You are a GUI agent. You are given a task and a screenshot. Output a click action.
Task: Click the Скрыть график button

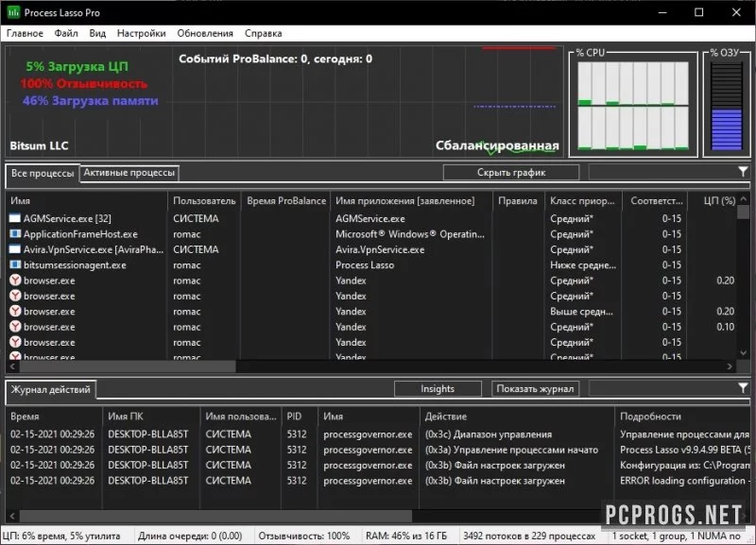coord(511,173)
